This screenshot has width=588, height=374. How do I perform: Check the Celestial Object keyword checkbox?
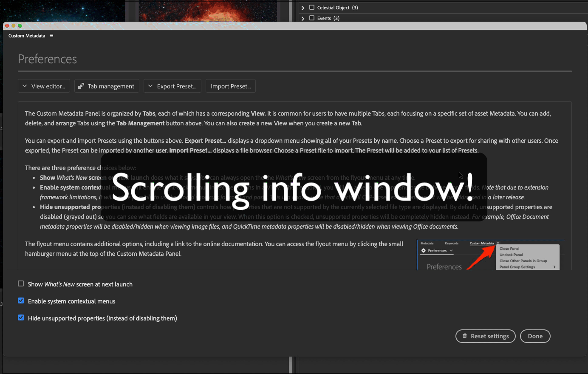coord(312,7)
